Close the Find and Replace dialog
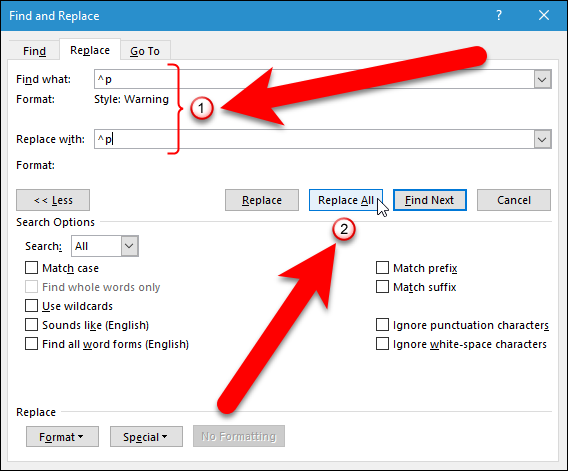This screenshot has width=568, height=471. click(544, 16)
